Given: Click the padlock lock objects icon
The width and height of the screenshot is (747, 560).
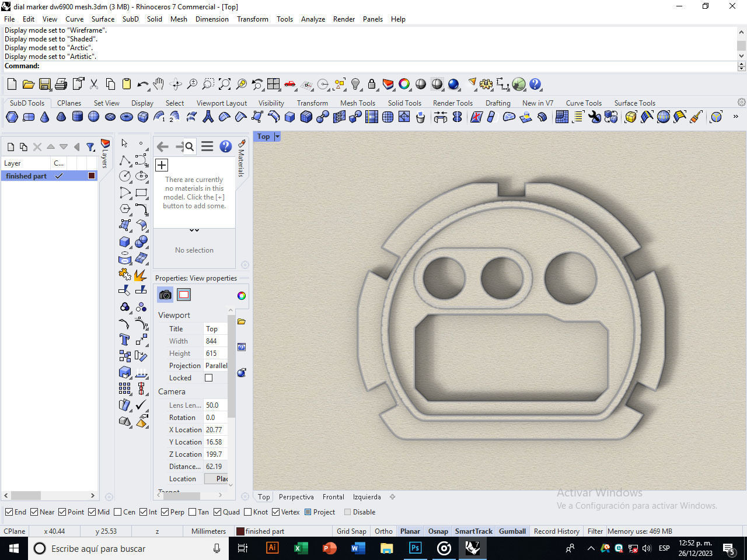Looking at the screenshot, I should coord(372,85).
